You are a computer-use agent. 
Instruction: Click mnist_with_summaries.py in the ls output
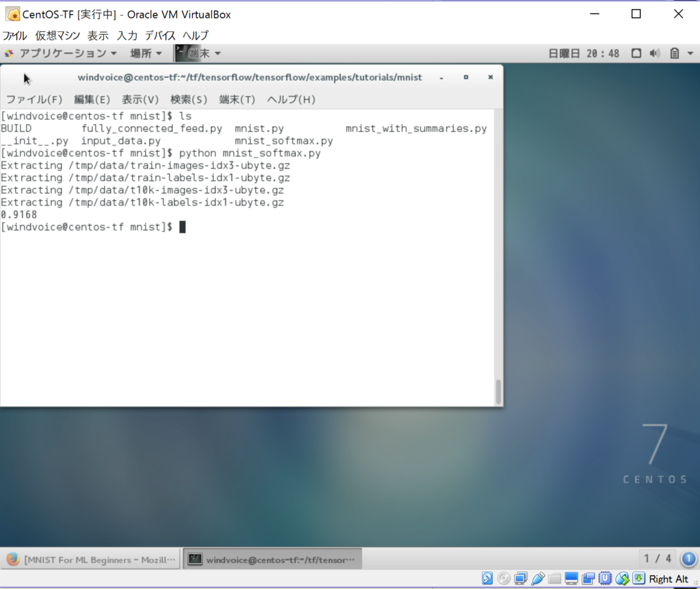tap(416, 129)
